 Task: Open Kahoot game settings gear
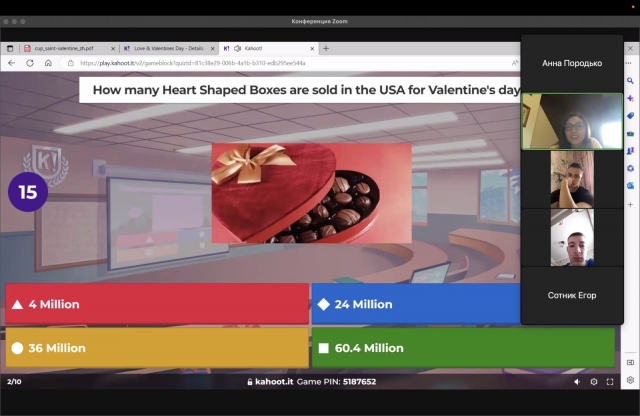[x=594, y=382]
